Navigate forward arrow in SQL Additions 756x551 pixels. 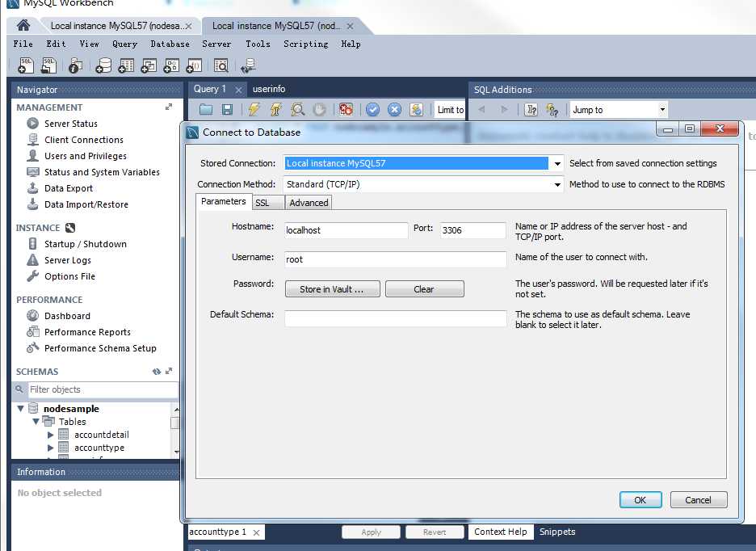(x=504, y=110)
